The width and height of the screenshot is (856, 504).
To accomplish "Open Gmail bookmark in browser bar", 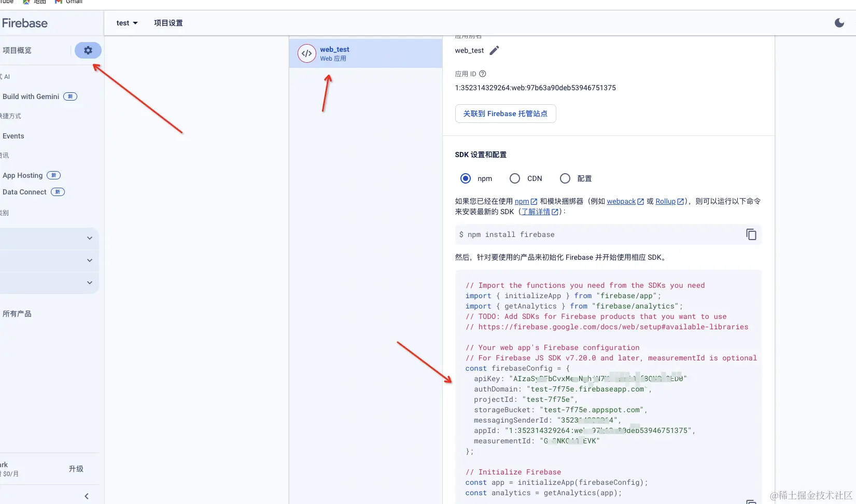I will (69, 2).
